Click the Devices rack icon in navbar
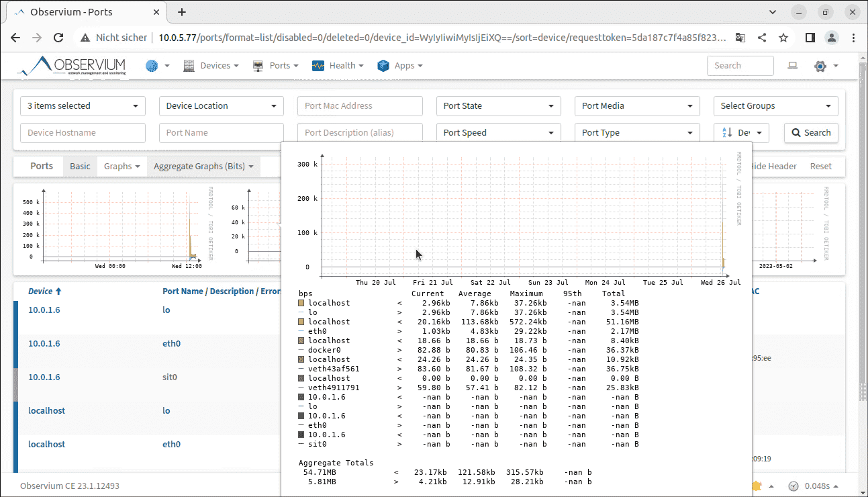This screenshot has height=497, width=868. (x=189, y=65)
